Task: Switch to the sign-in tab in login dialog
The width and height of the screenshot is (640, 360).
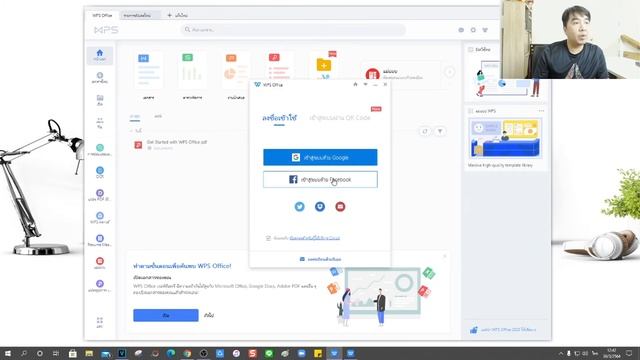Action: tap(279, 118)
